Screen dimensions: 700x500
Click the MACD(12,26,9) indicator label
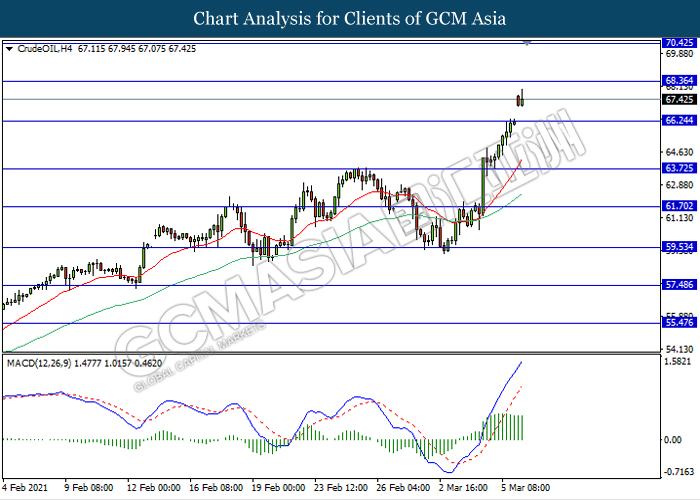click(39, 363)
